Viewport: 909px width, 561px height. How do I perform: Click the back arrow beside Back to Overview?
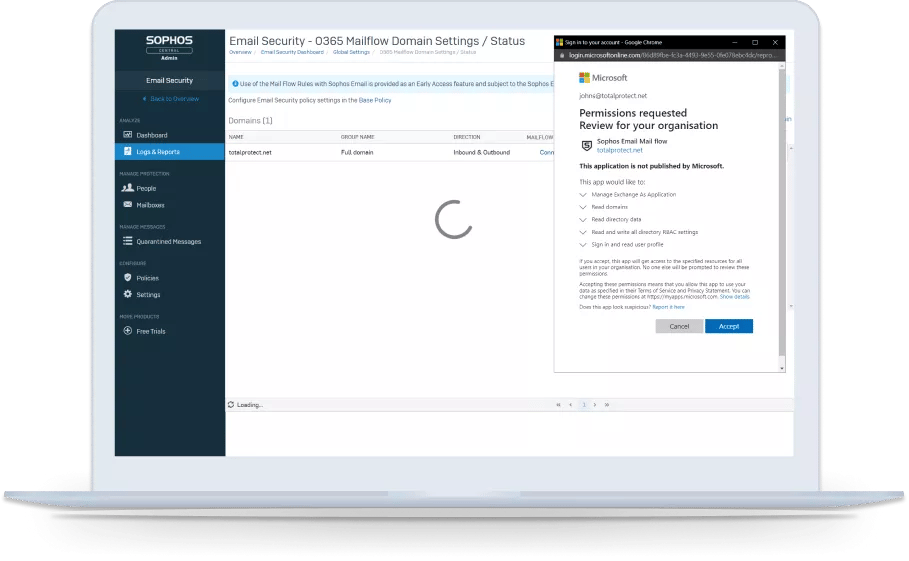point(144,99)
